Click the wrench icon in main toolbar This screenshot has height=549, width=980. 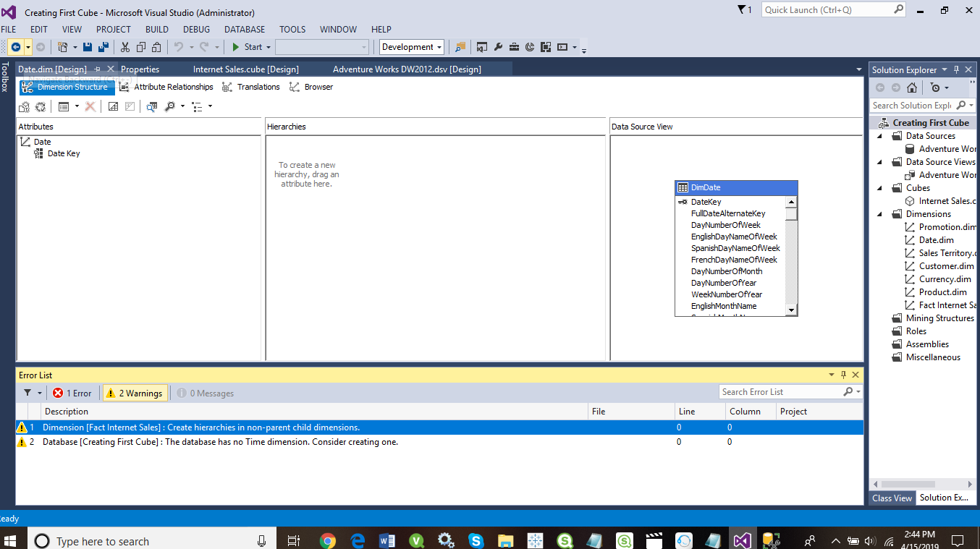pos(498,47)
